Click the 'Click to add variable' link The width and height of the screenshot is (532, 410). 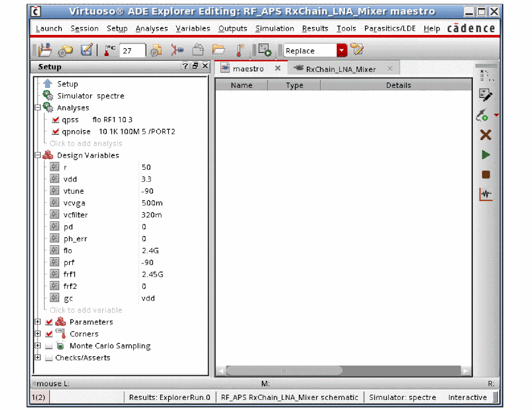coord(86,310)
